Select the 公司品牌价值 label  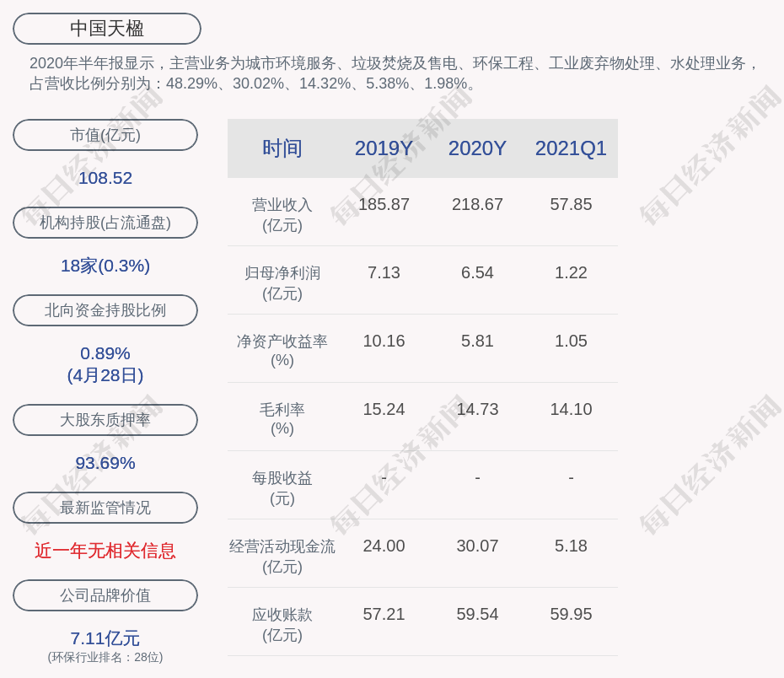coord(105,595)
